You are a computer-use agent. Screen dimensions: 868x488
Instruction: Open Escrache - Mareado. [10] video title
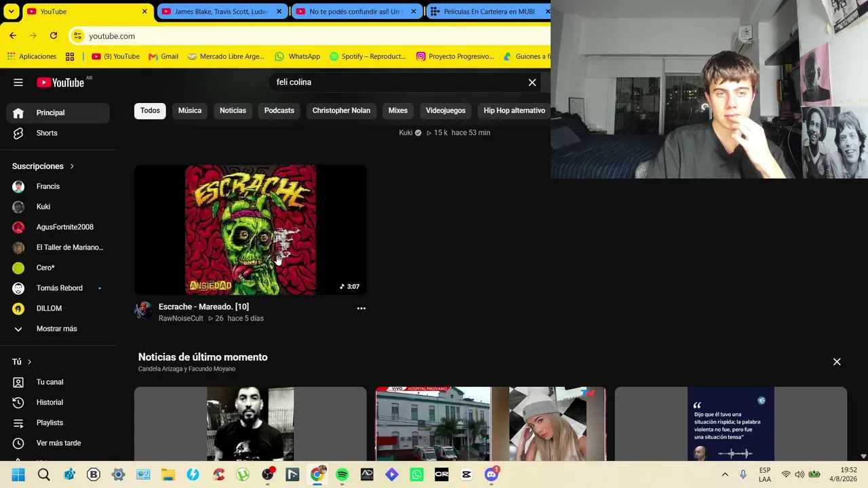(203, 307)
